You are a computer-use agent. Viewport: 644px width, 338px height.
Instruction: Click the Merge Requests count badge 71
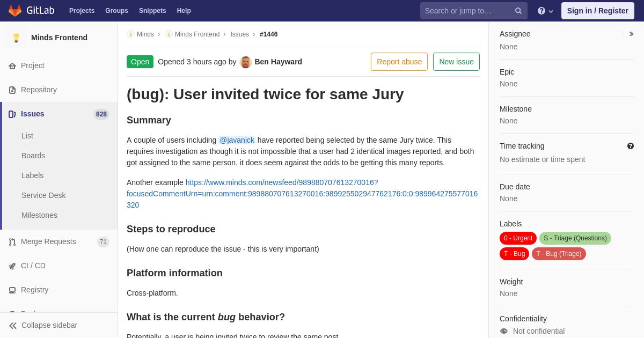point(103,242)
